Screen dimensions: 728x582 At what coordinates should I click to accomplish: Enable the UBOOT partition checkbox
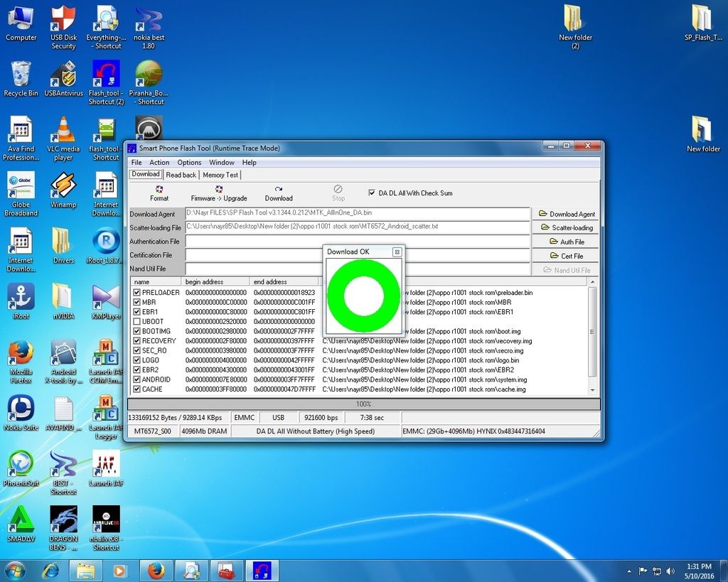tap(137, 321)
